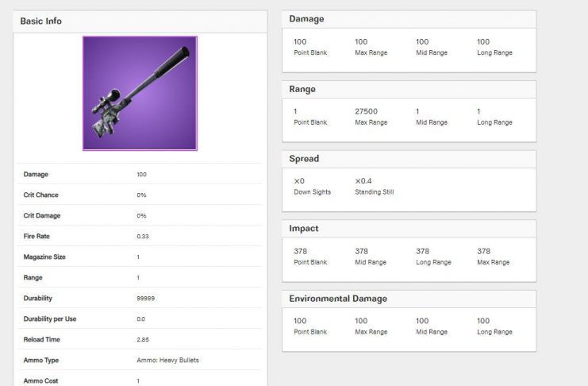Viewport: 588px width, 386px height.
Task: Click the 'Ammo: Heavy Bullets' value
Action: click(x=168, y=360)
